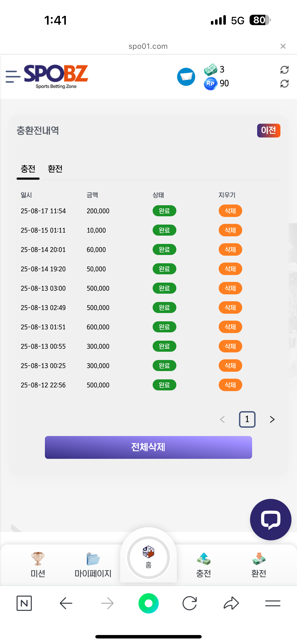Select the 충전 history tab
This screenshot has width=297, height=644.
[x=28, y=169]
